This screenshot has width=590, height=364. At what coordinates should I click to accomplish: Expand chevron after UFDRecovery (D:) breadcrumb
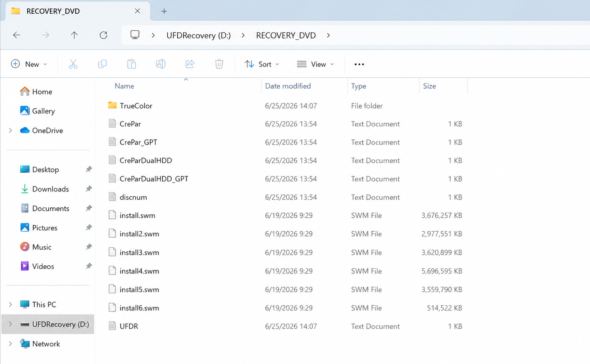[243, 35]
